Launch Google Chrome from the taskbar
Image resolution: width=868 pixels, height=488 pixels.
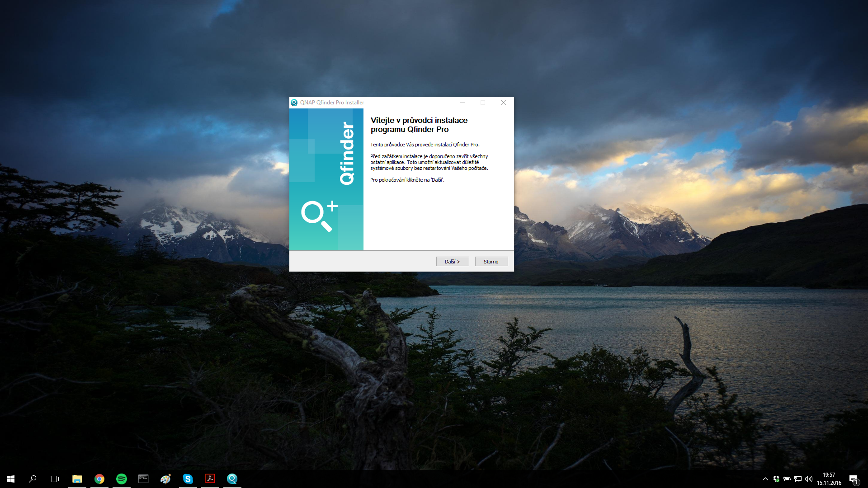pos(99,479)
